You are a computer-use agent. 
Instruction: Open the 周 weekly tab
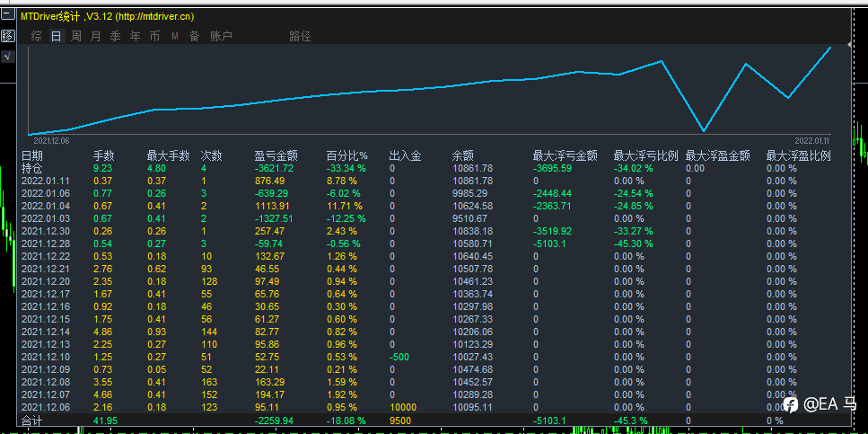tap(75, 37)
